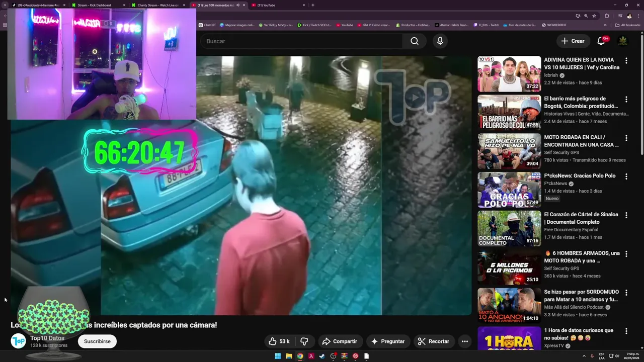Open El_Pitti - Twitch bookmark
644x362 pixels.
tap(486, 25)
